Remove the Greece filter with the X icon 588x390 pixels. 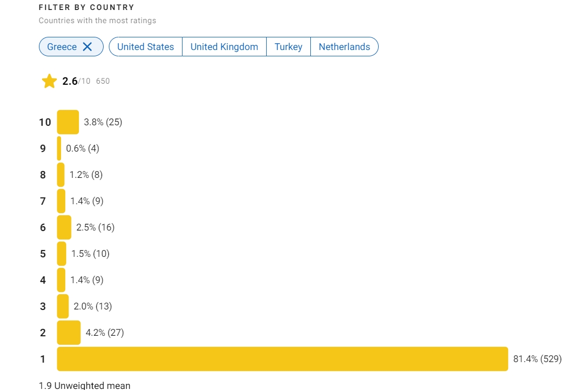coord(87,47)
